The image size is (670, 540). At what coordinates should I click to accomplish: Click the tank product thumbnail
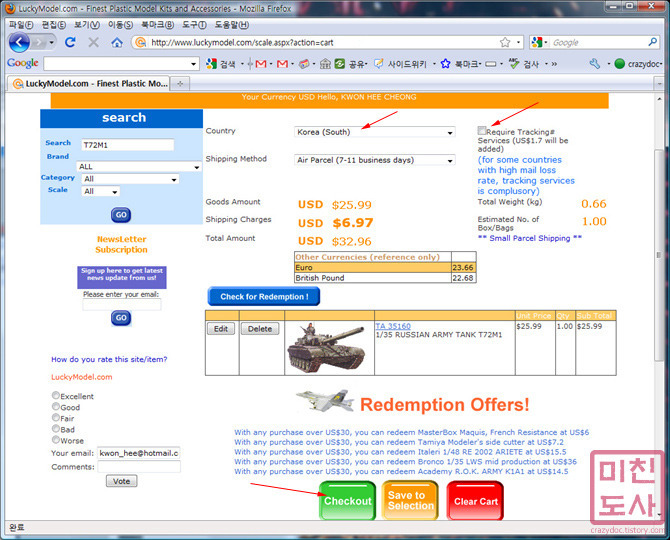327,348
